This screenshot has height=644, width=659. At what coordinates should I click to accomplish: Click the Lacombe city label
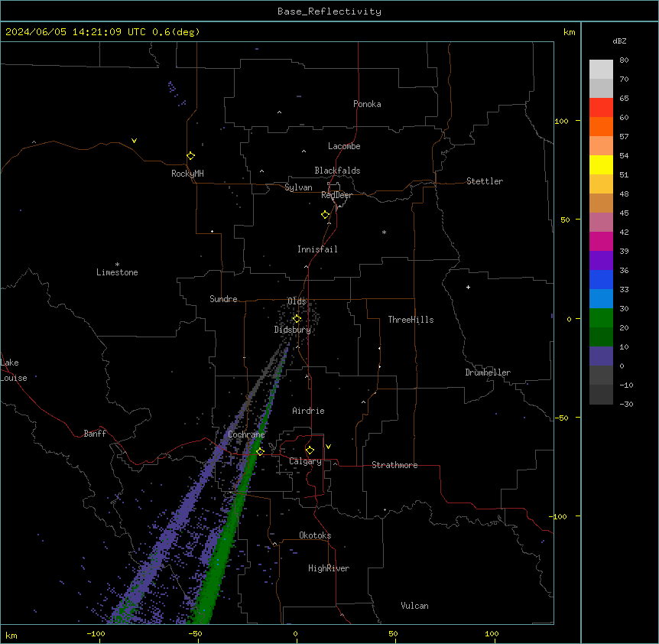[x=344, y=146]
